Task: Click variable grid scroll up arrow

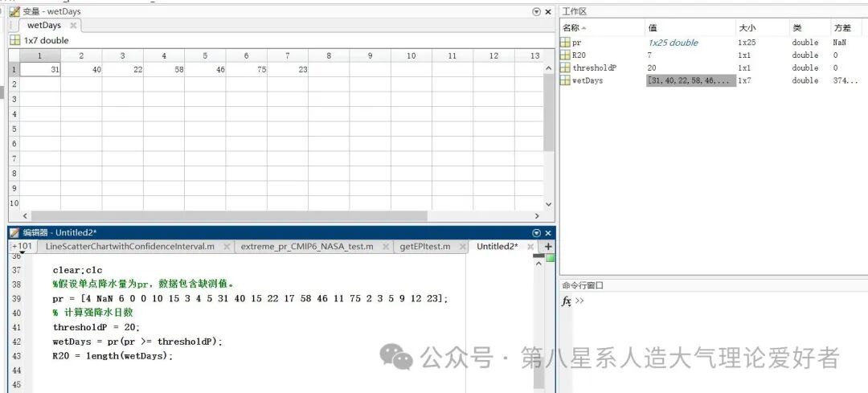Action: pyautogui.click(x=549, y=68)
